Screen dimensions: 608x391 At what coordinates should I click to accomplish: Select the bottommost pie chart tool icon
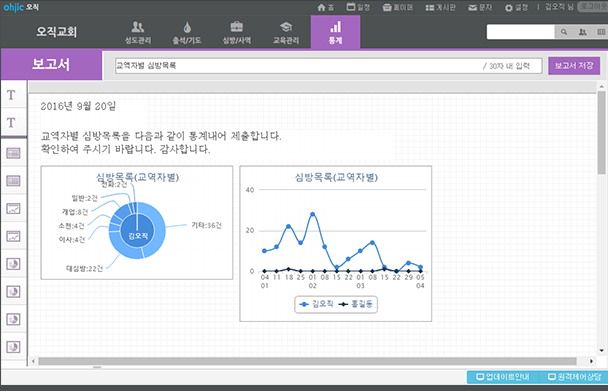click(x=13, y=347)
